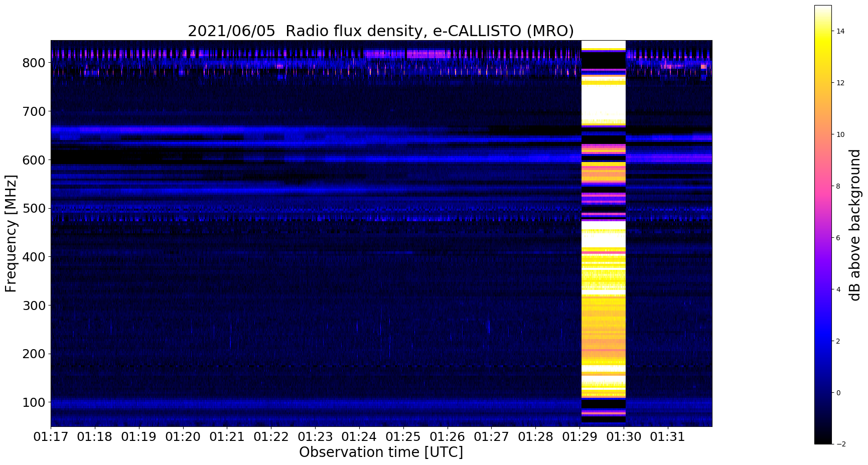
Task: Click the black bottom end of the colorbar
Action: 823,439
